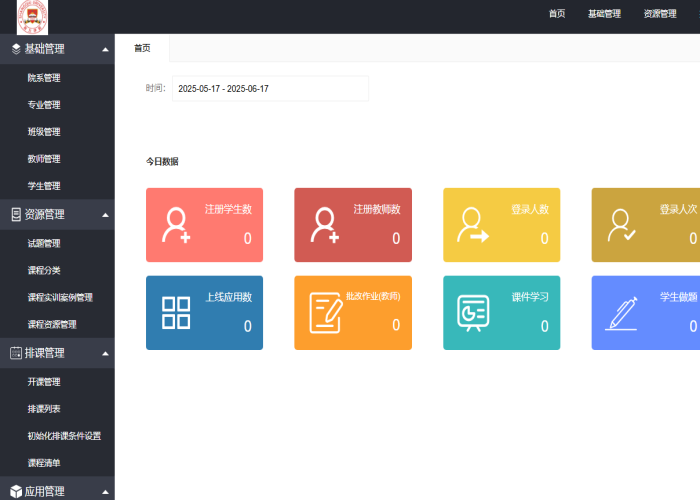Image resolution: width=700 pixels, height=500 pixels.
Task: Click the student exercises pencil icon
Action: [x=621, y=312]
